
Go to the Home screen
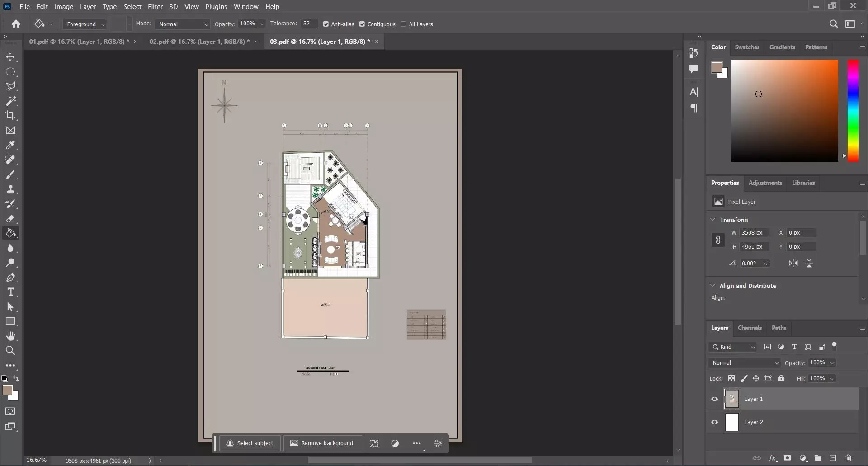pos(16,24)
